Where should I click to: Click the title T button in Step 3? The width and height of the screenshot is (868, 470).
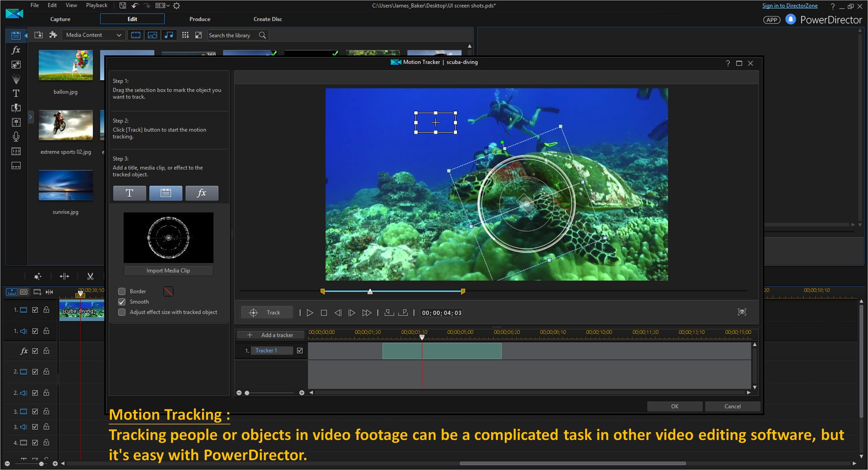[x=130, y=193]
